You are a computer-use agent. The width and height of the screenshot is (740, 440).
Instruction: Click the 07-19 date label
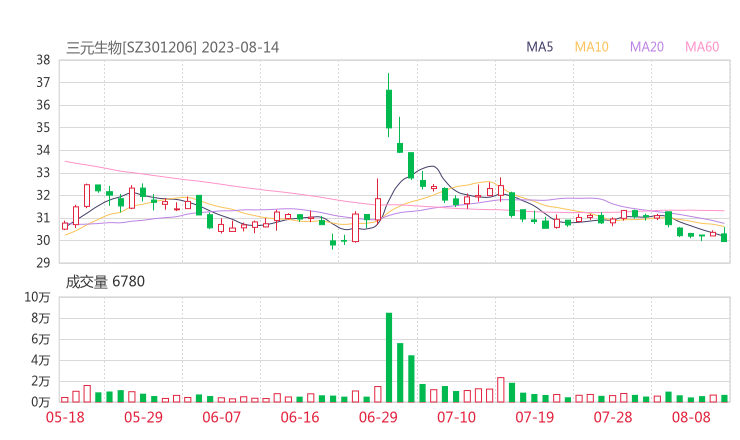[x=534, y=417]
